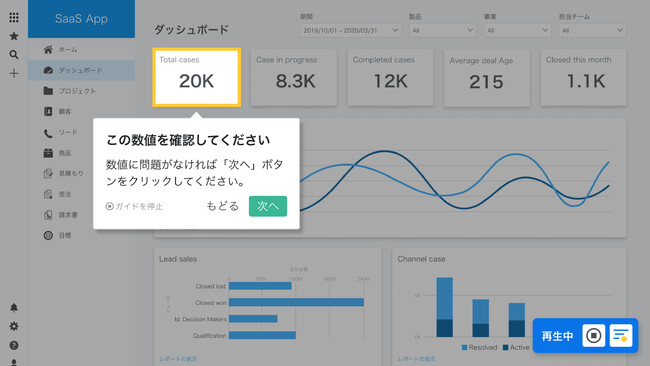Select the Closed this month 1.1K card
Image resolution: width=650 pixels, height=366 pixels.
point(583,78)
